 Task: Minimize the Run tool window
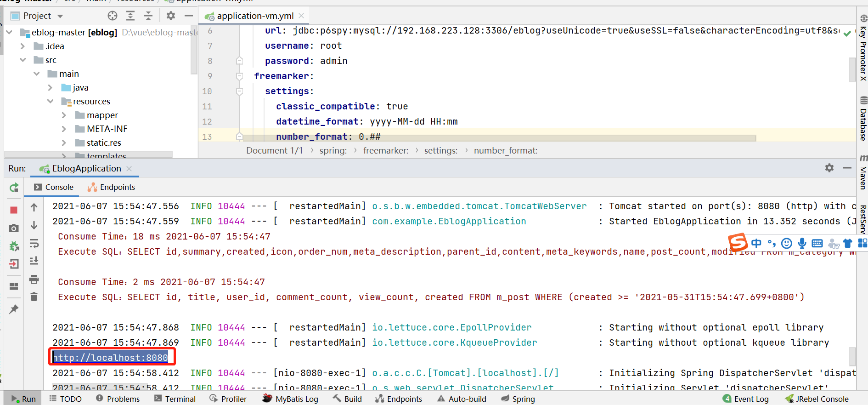click(847, 168)
